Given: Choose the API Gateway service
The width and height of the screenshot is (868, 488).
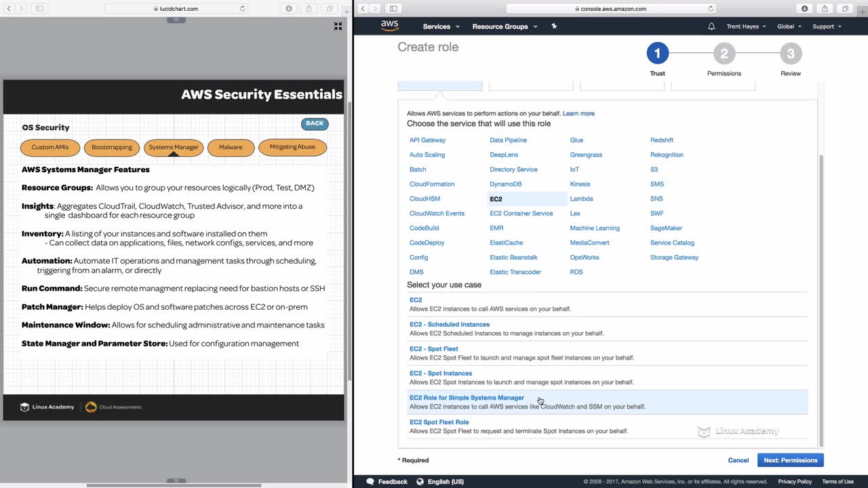Looking at the screenshot, I should coord(427,140).
